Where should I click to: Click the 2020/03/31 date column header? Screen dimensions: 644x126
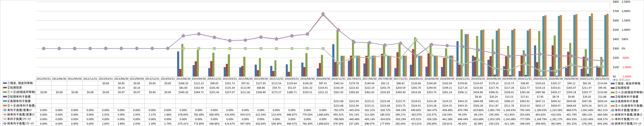point(540,79)
